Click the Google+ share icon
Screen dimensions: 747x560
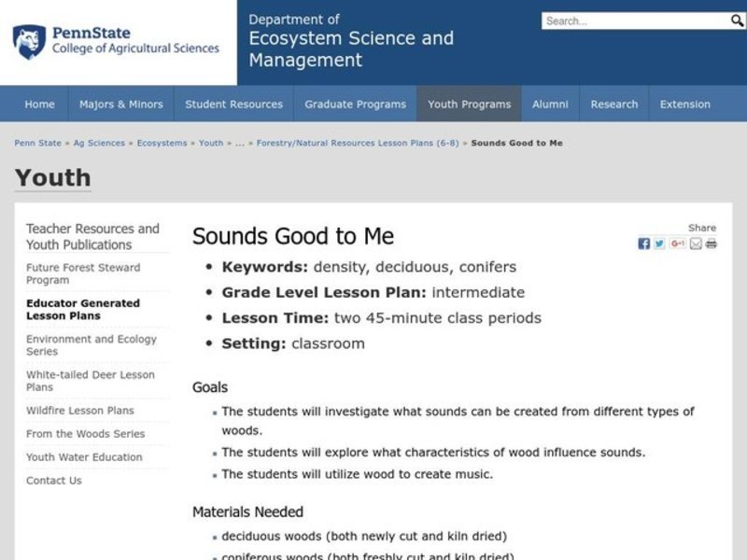click(x=677, y=244)
